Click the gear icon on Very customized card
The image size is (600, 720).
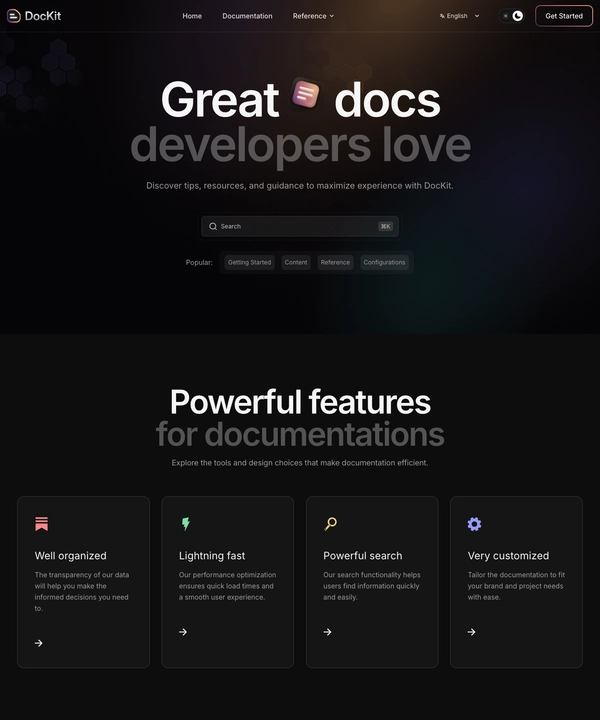coord(474,524)
